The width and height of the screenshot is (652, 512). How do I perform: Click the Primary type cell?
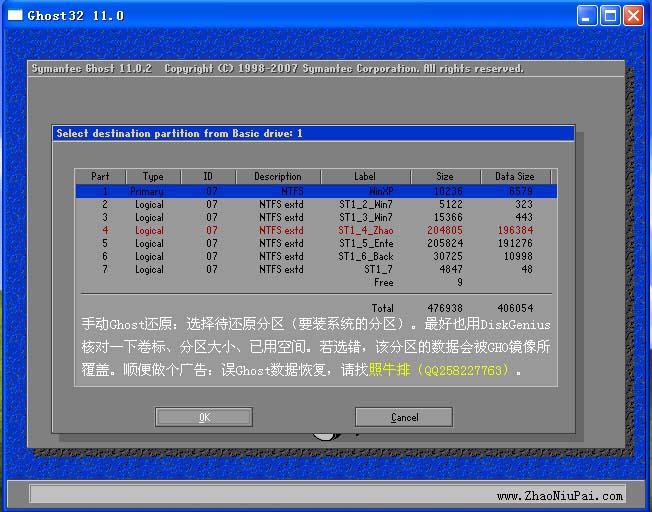(147, 191)
